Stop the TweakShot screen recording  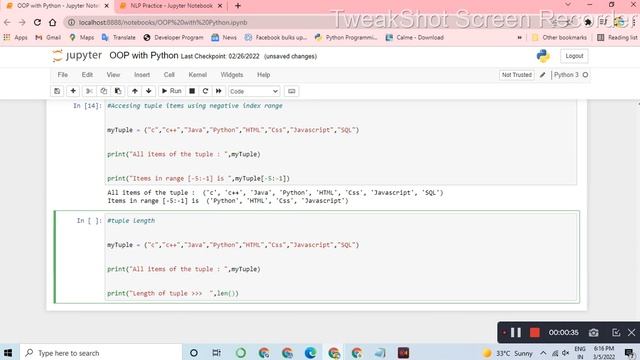(x=535, y=333)
